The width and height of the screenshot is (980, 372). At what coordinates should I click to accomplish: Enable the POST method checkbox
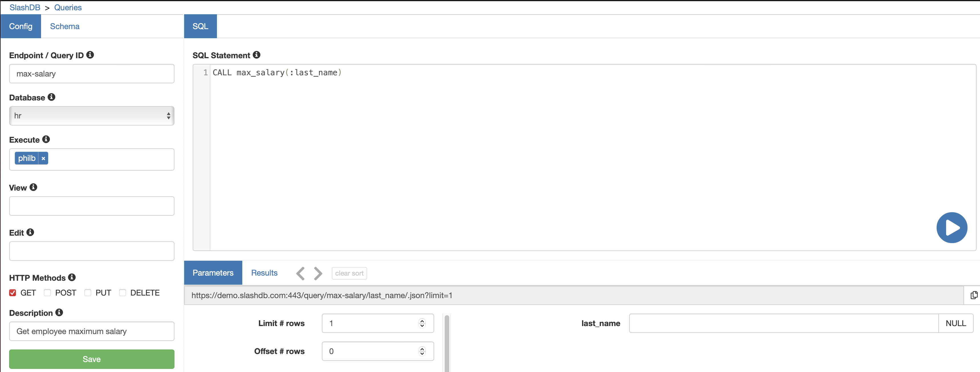pos(47,293)
